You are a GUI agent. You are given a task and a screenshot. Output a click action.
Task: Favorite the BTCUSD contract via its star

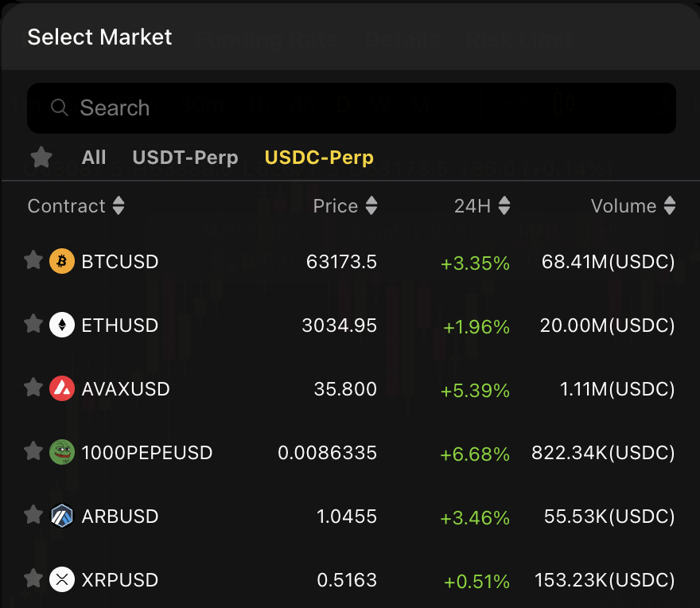(x=33, y=261)
